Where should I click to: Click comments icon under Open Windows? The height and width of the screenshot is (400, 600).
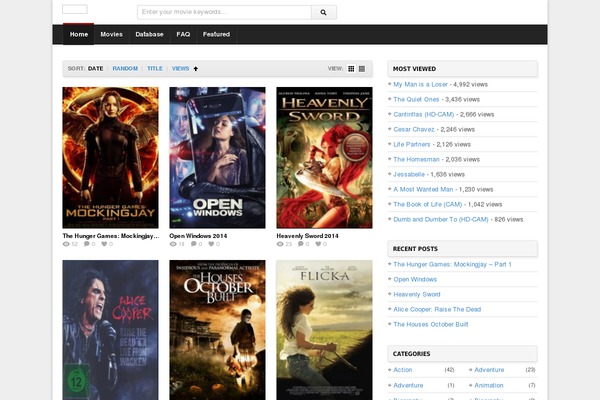[x=194, y=244]
